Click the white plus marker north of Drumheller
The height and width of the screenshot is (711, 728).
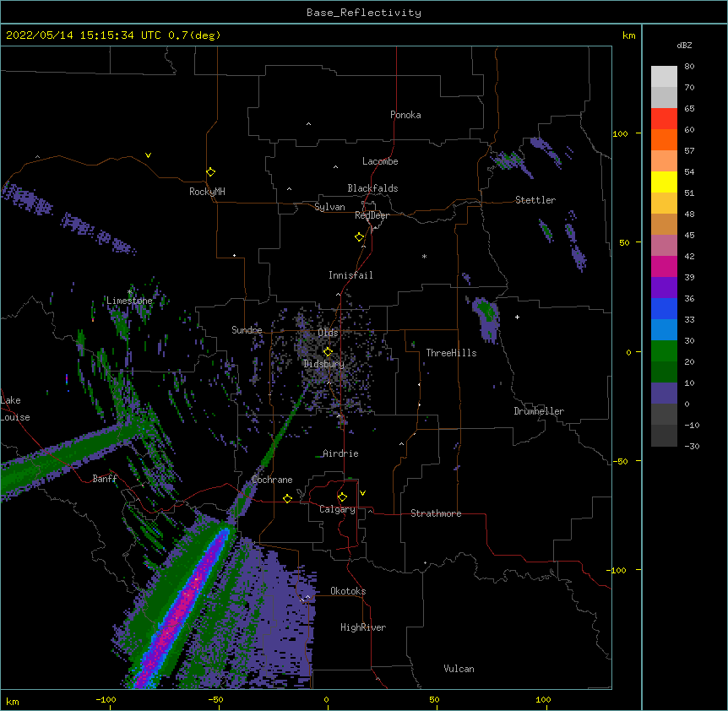pos(517,317)
